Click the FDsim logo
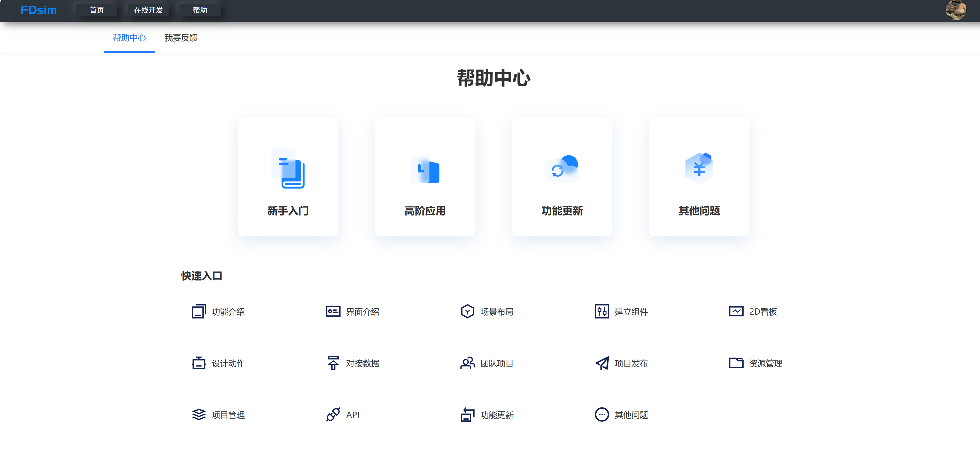The height and width of the screenshot is (463, 980). [38, 10]
